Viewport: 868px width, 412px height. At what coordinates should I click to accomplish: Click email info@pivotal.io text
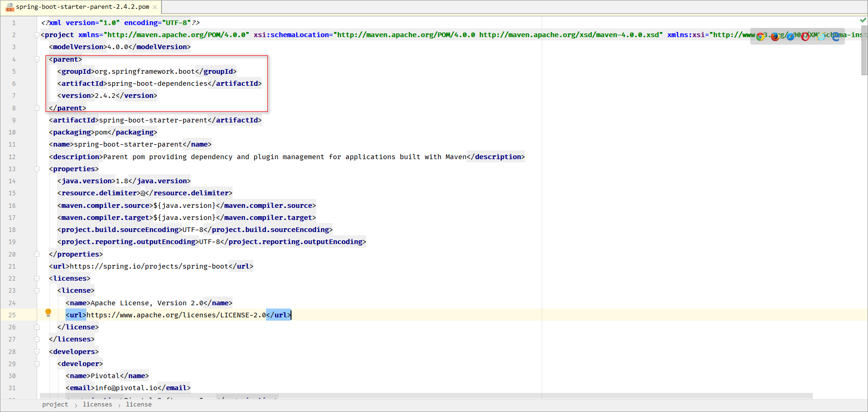coord(126,388)
